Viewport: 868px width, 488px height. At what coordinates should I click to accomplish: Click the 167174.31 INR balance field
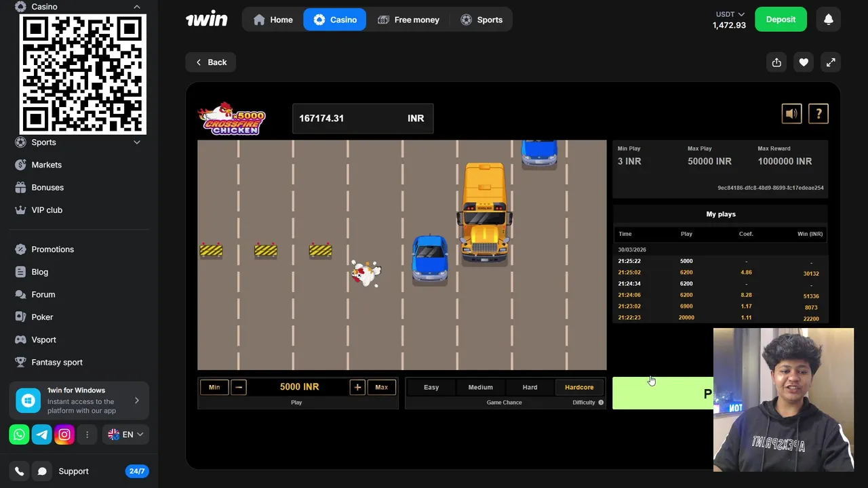pos(363,119)
